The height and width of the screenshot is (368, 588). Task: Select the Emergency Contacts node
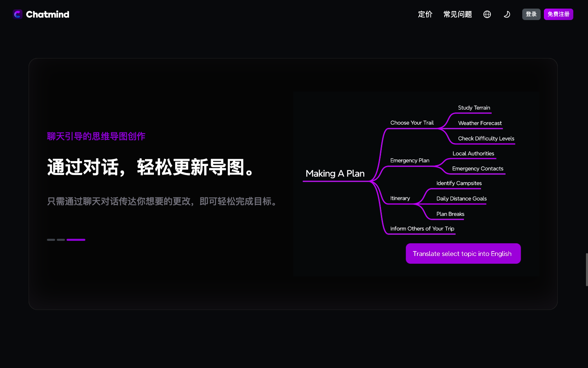(478, 168)
